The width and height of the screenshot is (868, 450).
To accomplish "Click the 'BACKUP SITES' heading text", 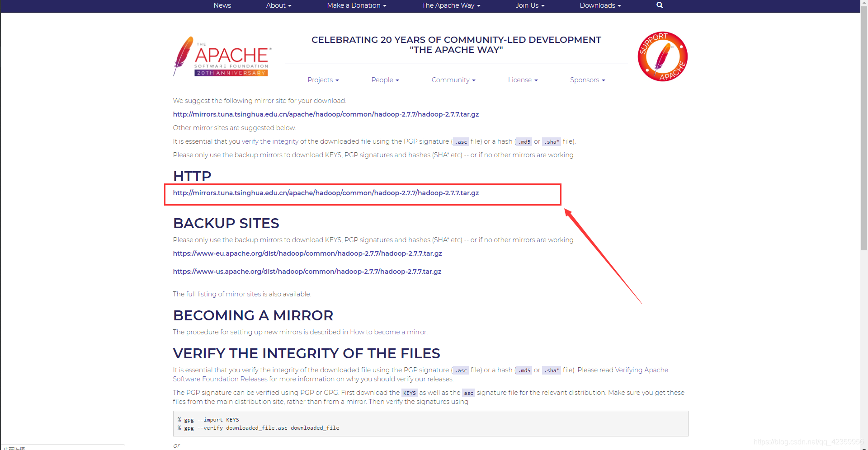I will (226, 223).
